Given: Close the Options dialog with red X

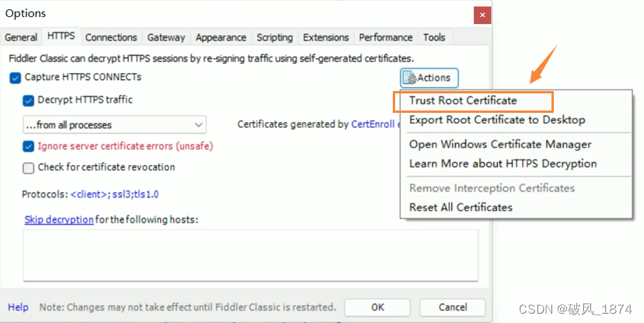Looking at the screenshot, I should click(x=482, y=16).
